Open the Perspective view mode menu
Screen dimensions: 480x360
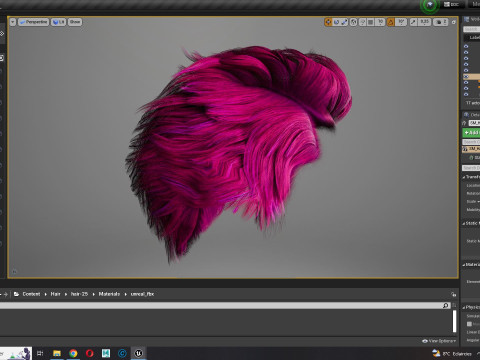(33, 22)
